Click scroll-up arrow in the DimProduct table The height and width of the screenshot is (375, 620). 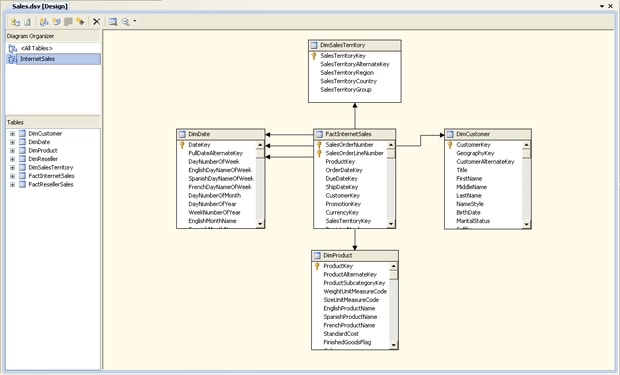[x=393, y=266]
